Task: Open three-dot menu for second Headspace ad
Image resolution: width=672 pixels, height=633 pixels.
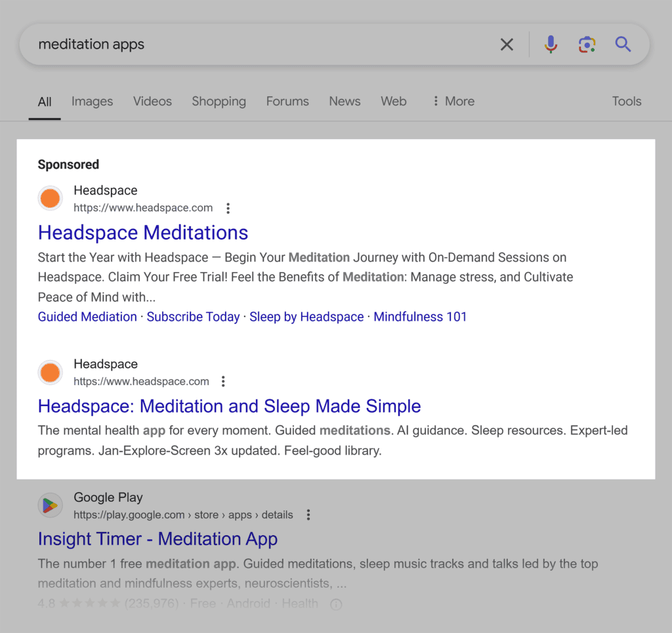Action: pyautogui.click(x=223, y=382)
